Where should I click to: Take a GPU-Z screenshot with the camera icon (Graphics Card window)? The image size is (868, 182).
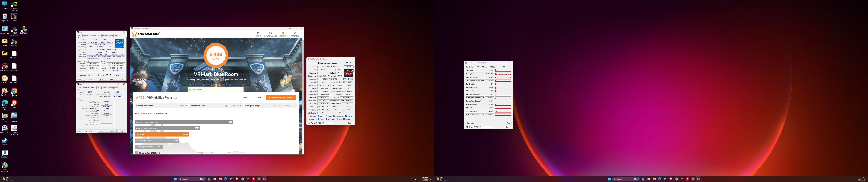click(346, 62)
